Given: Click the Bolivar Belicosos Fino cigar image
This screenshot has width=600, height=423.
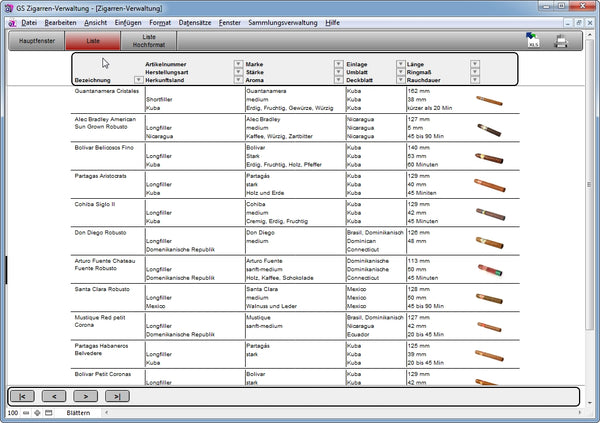Looking at the screenshot, I should pos(489,158).
